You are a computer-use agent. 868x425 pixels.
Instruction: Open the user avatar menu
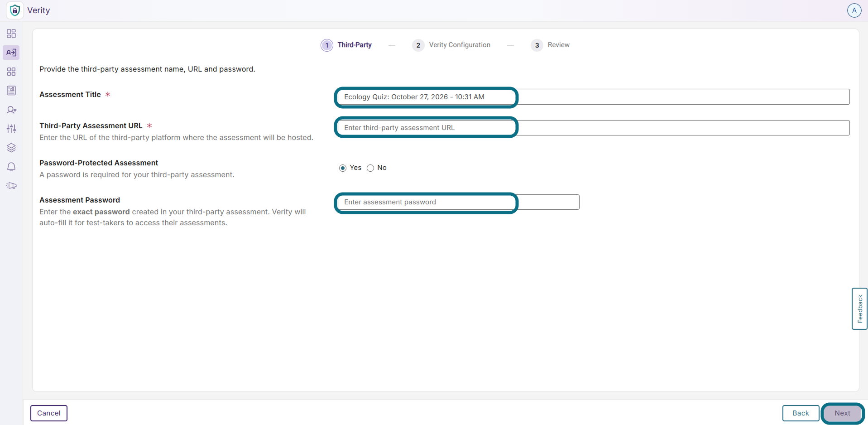[x=854, y=10]
